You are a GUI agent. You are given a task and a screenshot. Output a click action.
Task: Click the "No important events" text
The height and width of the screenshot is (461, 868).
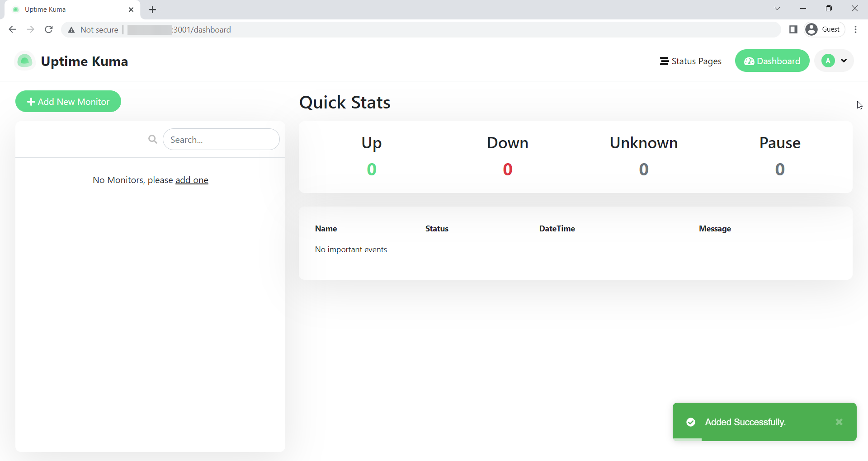(x=351, y=249)
